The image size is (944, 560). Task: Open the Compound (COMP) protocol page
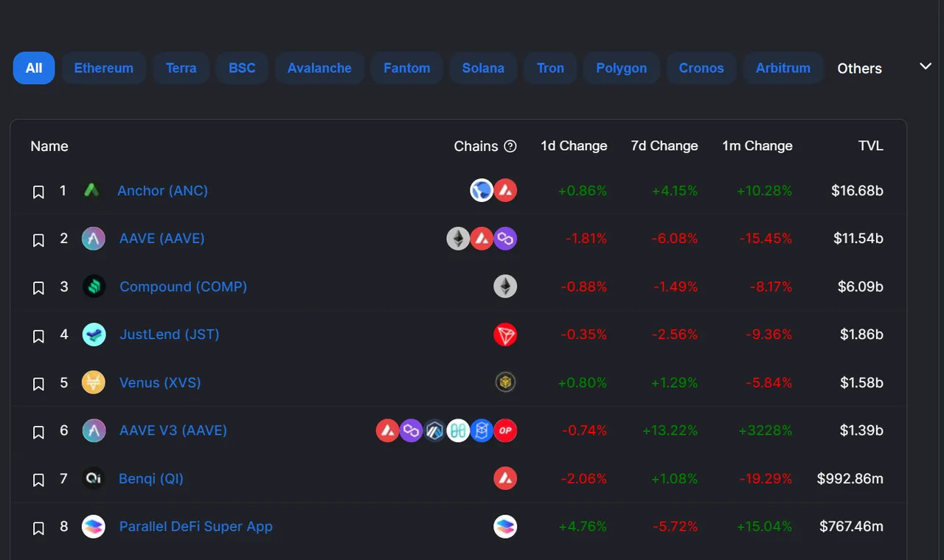[x=183, y=286]
